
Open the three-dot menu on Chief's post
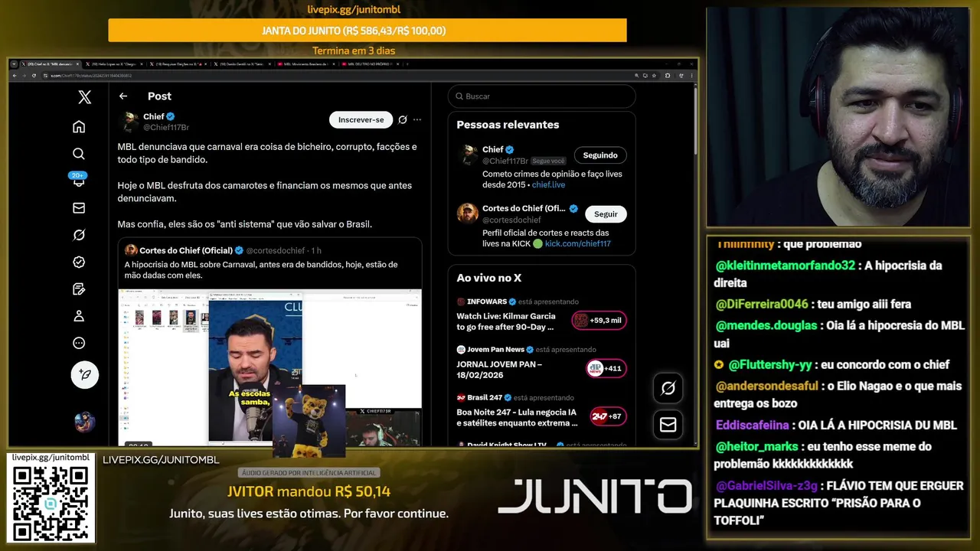pyautogui.click(x=417, y=119)
